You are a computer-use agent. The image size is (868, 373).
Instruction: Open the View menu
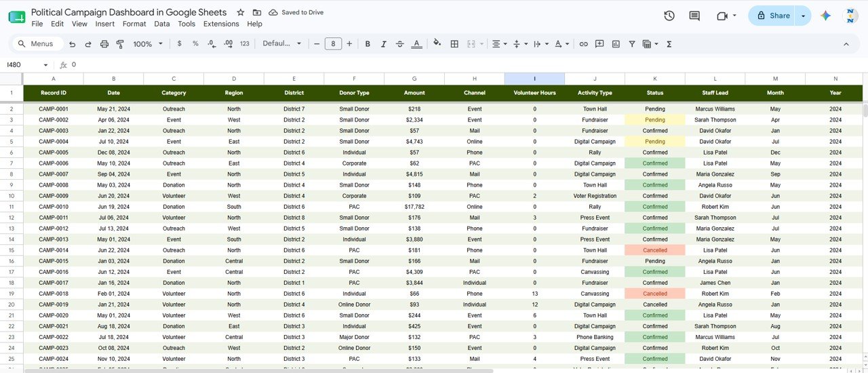79,24
